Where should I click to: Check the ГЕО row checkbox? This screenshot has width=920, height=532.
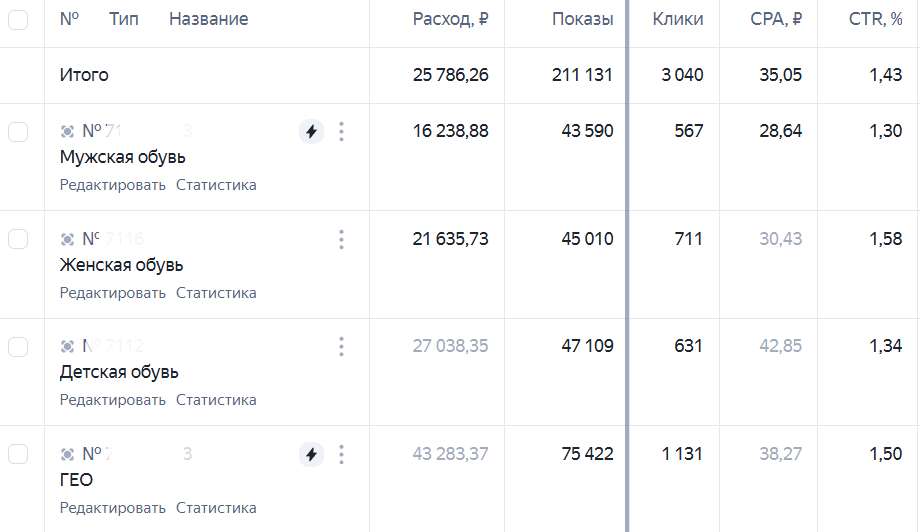tap(18, 454)
